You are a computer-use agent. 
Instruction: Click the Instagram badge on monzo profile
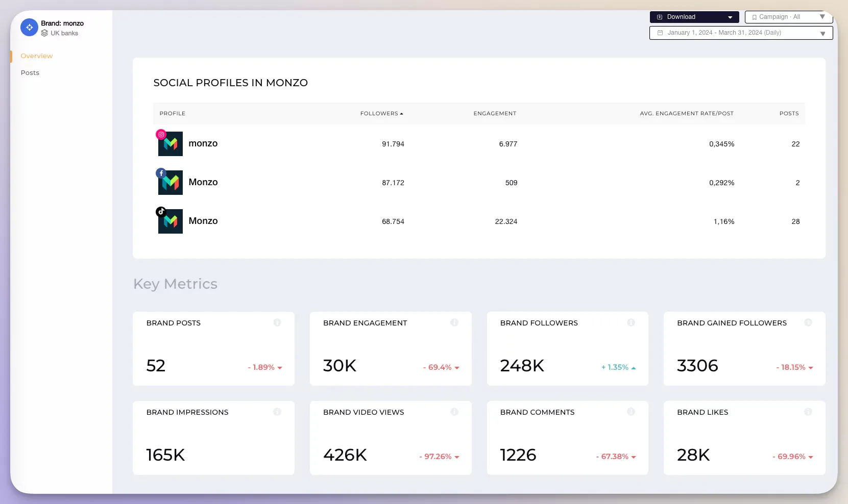[x=161, y=135]
